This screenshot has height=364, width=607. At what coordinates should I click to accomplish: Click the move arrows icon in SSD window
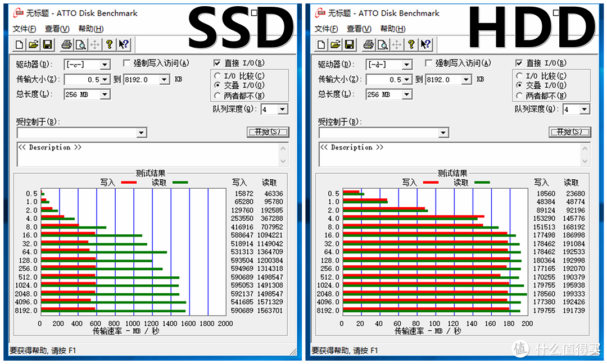95,44
